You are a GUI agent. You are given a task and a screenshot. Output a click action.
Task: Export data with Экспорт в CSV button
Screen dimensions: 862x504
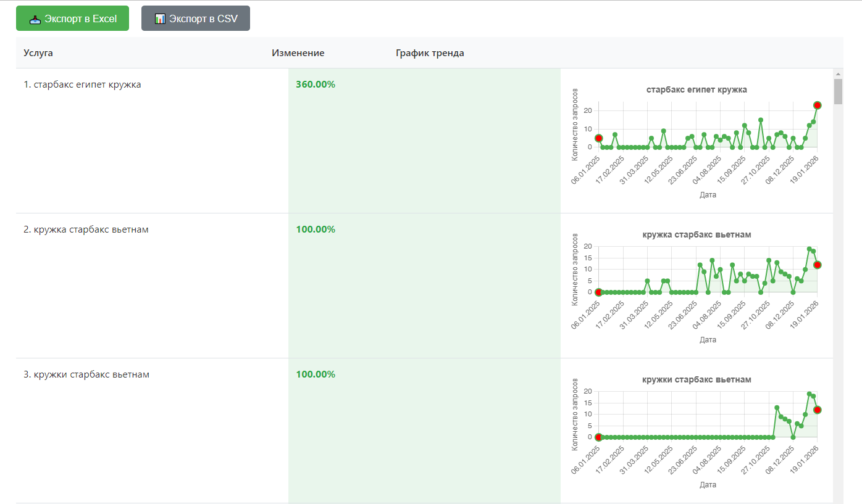pos(196,19)
